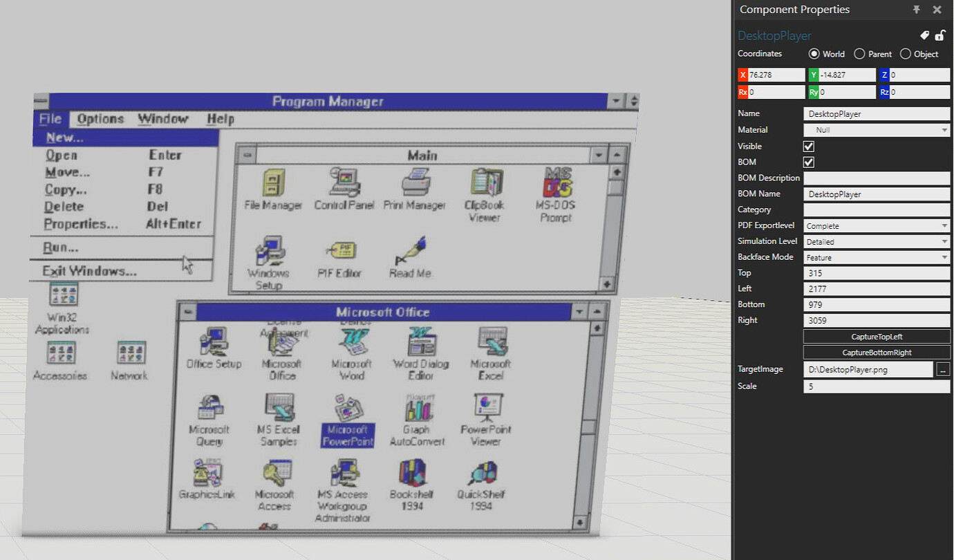Disable the BOM checkbox
954x560 pixels.
pos(807,162)
